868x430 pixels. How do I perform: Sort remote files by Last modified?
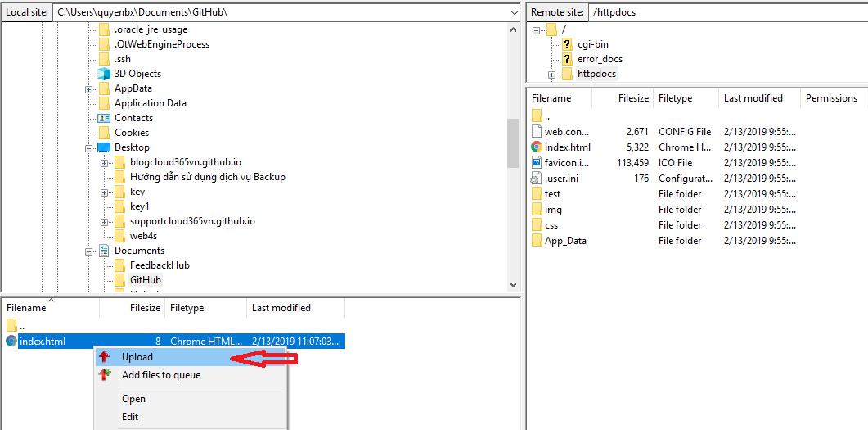coord(759,98)
